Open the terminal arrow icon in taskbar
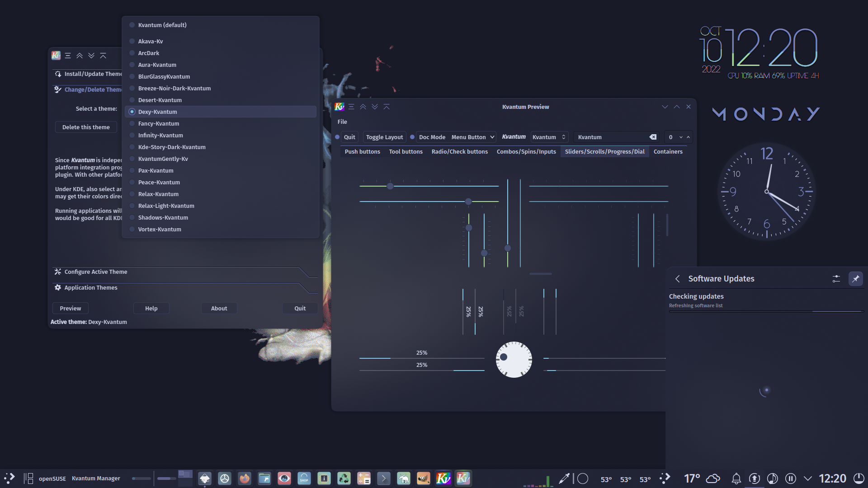 pos(384,478)
